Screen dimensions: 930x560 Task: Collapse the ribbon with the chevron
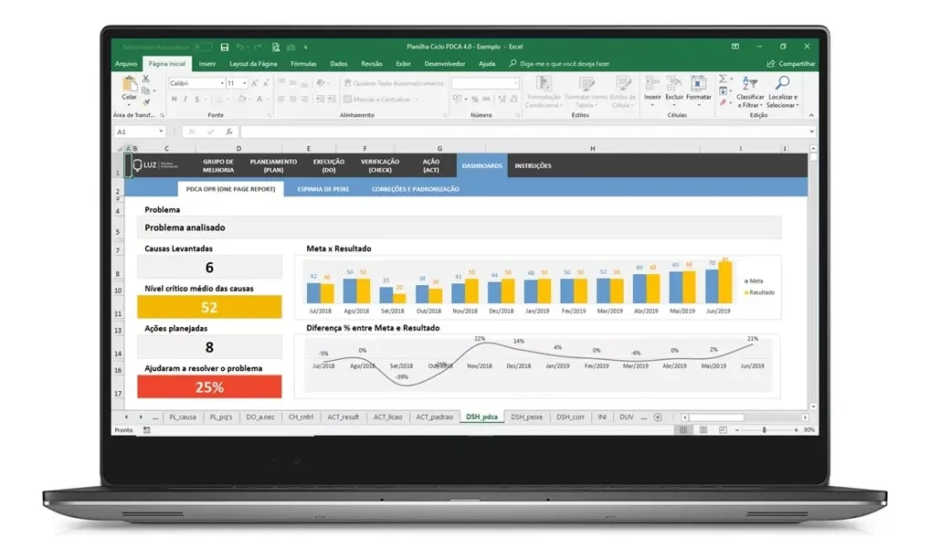[811, 115]
